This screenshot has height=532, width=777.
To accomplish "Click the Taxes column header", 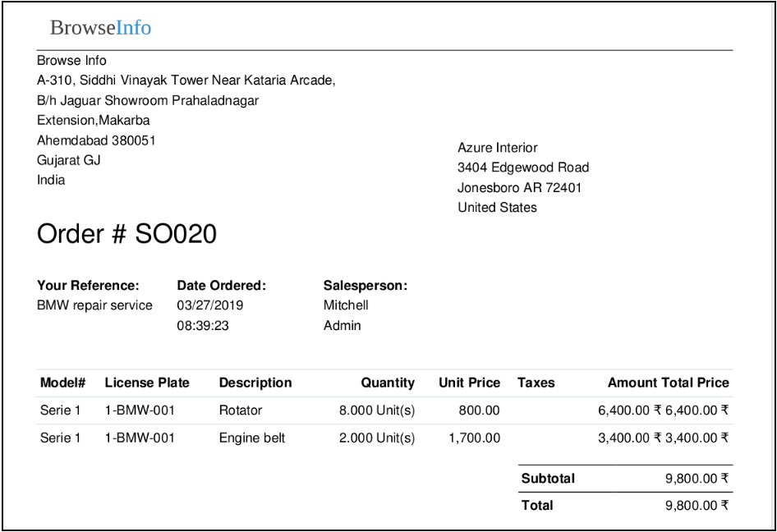I will pos(536,383).
